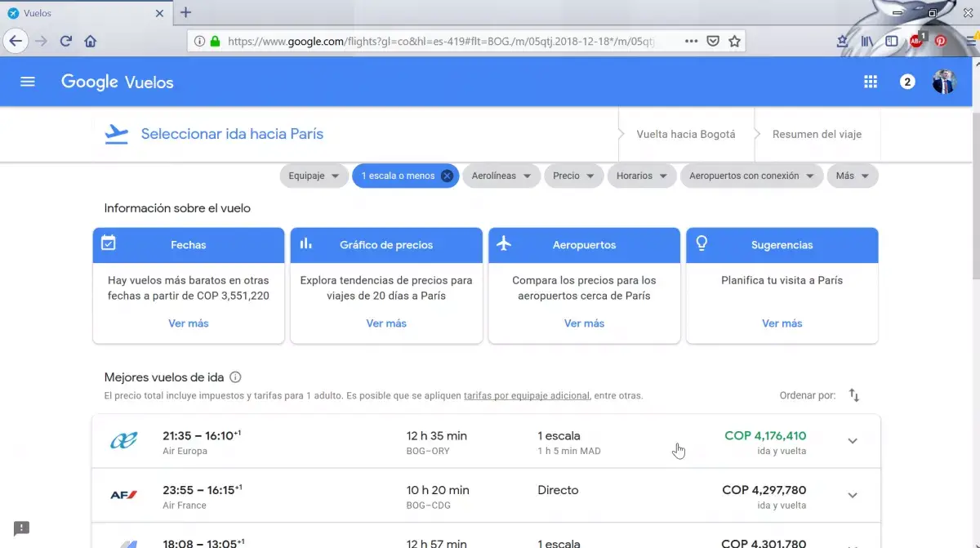Click the Google Vuelos logo
The height and width of the screenshot is (548, 980).
click(118, 82)
